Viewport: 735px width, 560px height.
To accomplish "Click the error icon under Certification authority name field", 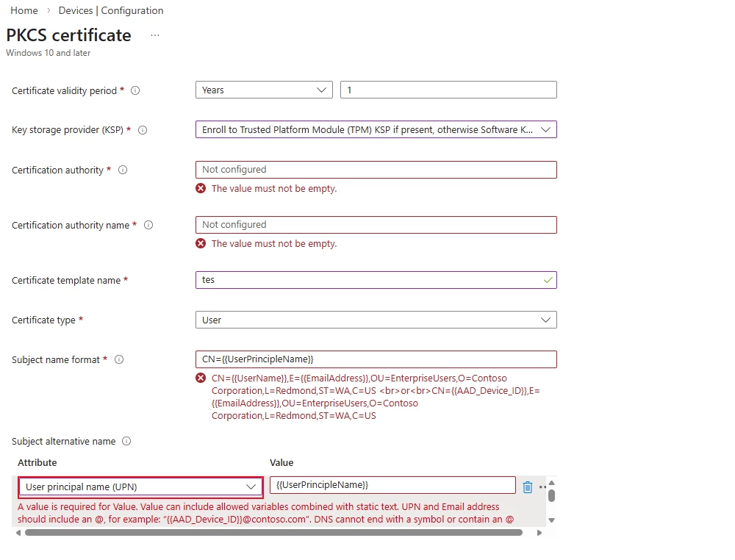I will tap(201, 244).
